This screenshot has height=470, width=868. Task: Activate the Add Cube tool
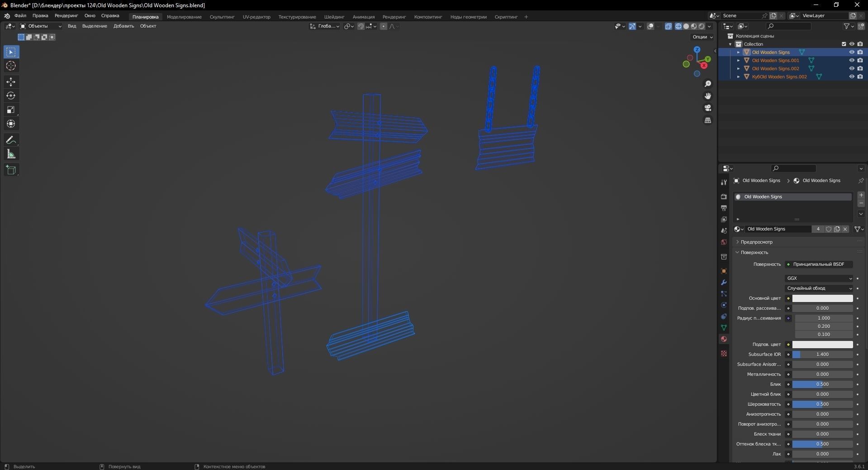(11, 170)
